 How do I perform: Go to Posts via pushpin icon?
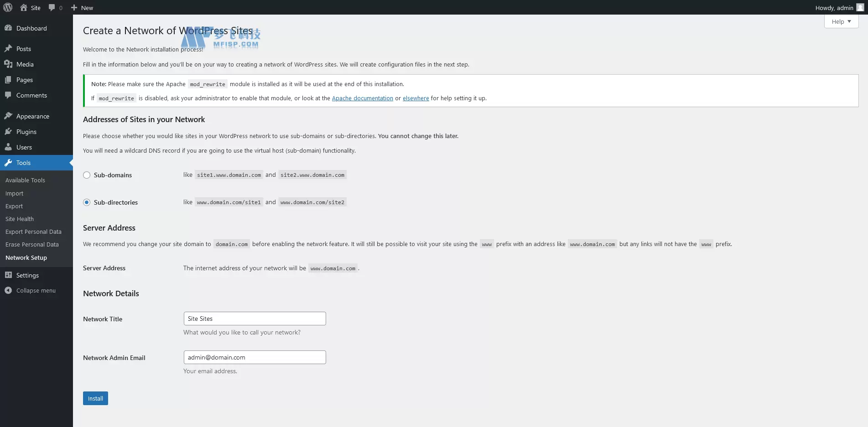coord(8,49)
